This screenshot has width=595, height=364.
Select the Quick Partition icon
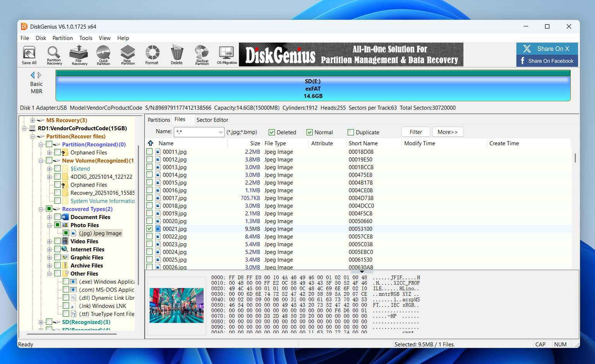point(103,54)
